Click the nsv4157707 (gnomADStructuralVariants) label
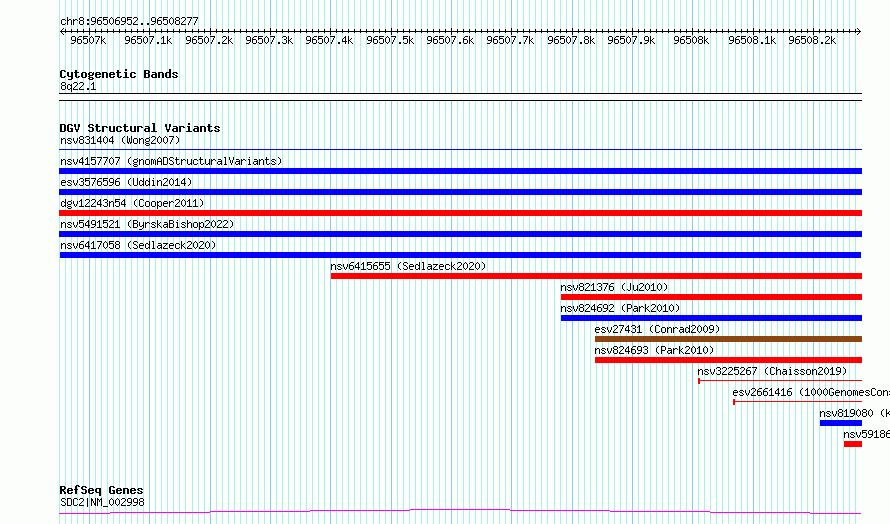The image size is (890, 524). point(171,161)
